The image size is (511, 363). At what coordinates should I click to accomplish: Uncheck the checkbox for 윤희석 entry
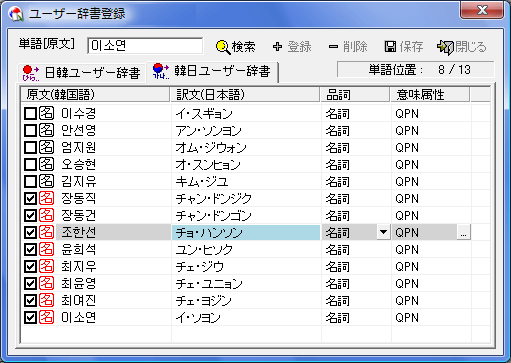(30, 250)
